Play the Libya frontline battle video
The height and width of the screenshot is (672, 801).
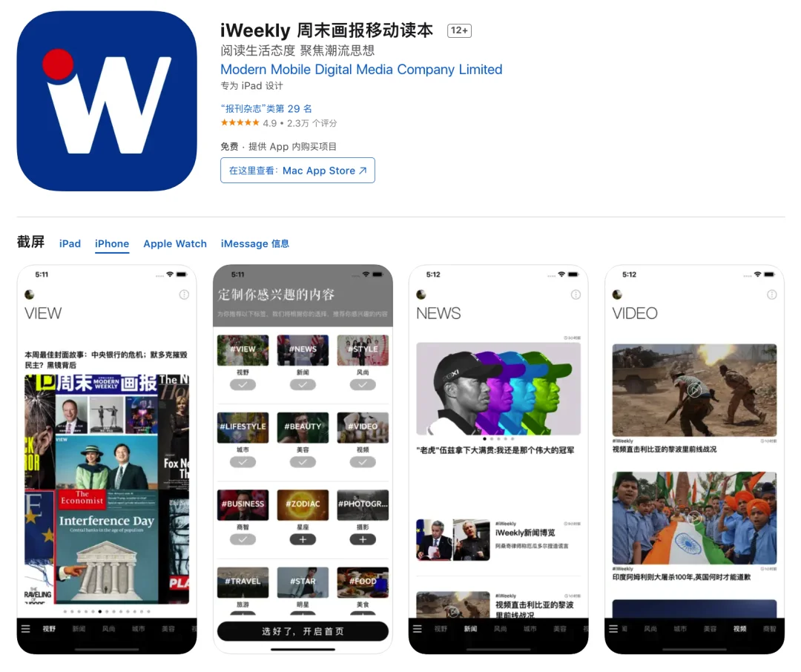(x=693, y=392)
